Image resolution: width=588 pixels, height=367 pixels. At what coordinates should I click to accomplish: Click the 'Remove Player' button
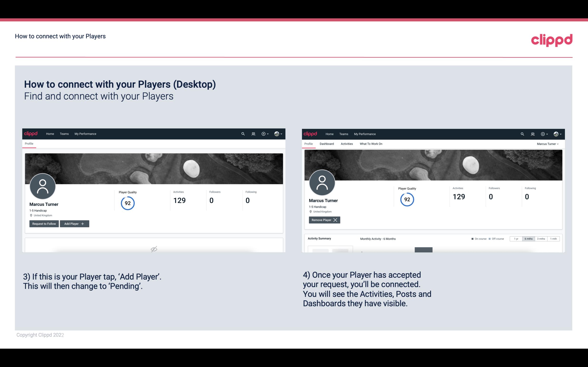pos(324,220)
